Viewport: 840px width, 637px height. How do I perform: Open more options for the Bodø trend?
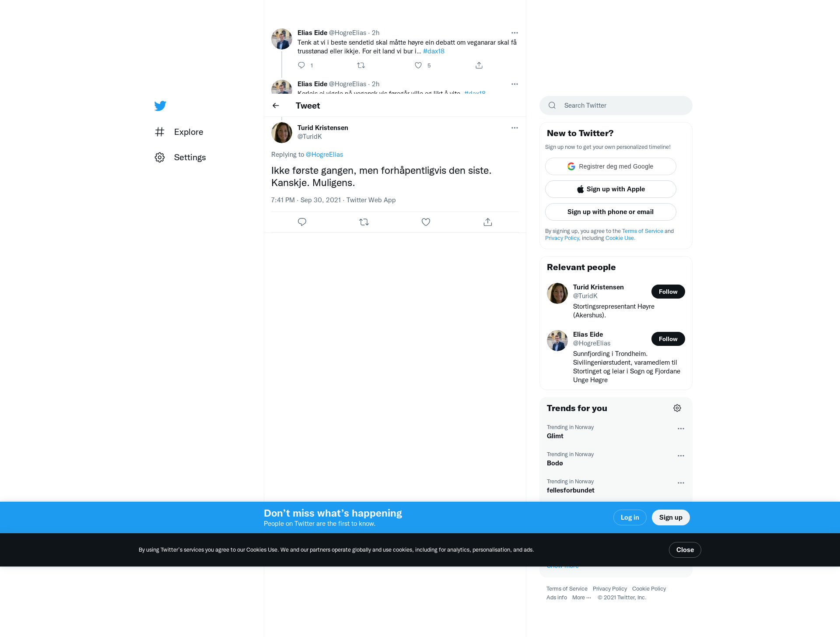tap(681, 456)
